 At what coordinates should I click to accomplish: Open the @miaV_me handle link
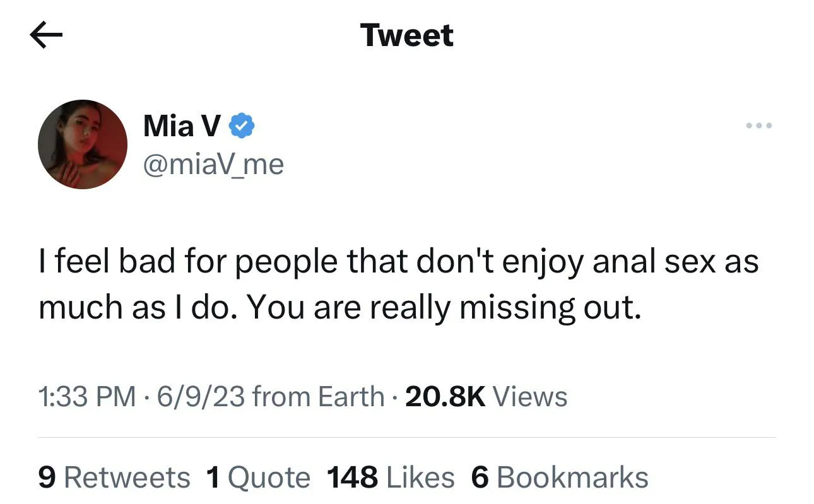pos(214,165)
